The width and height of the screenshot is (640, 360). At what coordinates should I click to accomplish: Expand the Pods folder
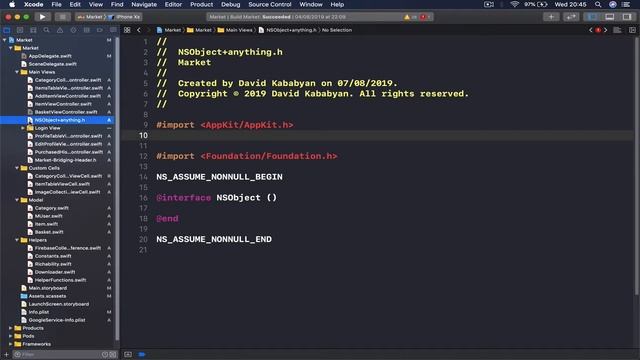(11, 336)
